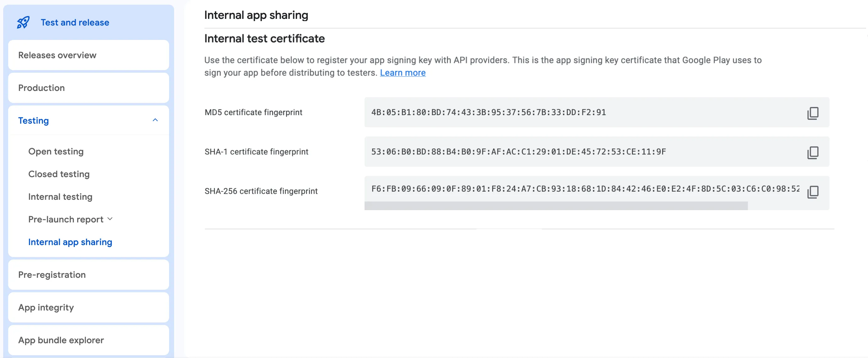Image resolution: width=868 pixels, height=358 pixels.
Task: Select Internal app sharing in the sidebar
Action: [70, 242]
